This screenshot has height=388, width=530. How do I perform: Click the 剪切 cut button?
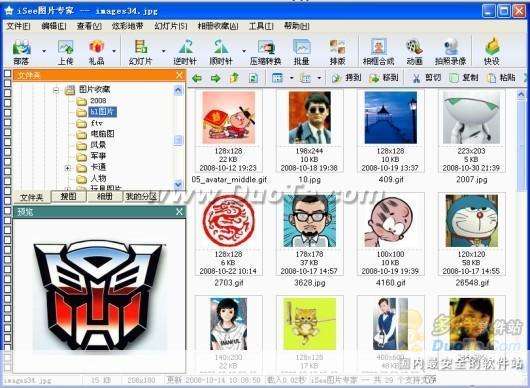coord(427,78)
